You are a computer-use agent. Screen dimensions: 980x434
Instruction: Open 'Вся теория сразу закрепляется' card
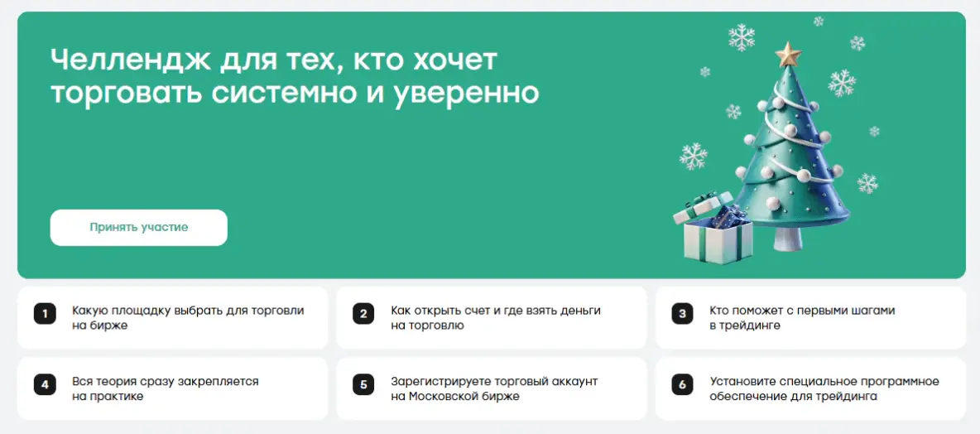pos(172,388)
